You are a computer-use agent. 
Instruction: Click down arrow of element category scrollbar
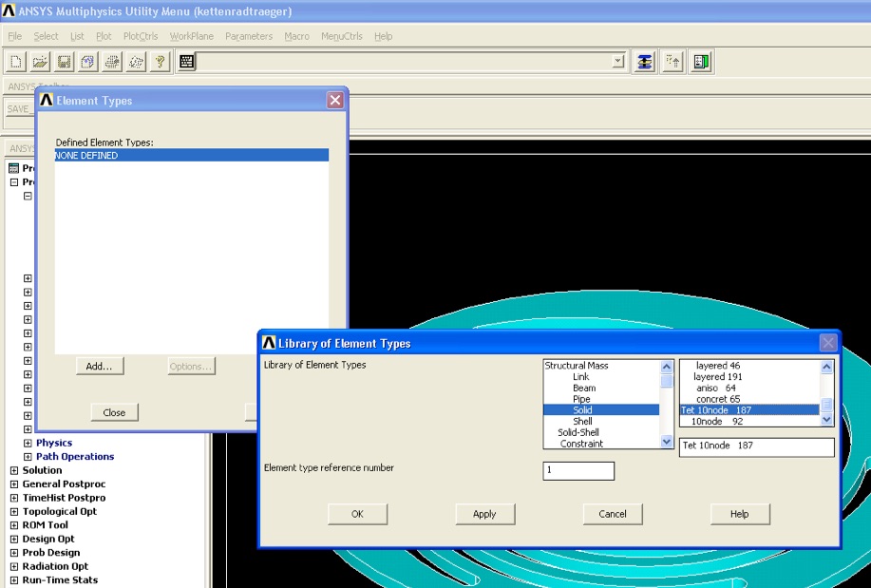667,442
